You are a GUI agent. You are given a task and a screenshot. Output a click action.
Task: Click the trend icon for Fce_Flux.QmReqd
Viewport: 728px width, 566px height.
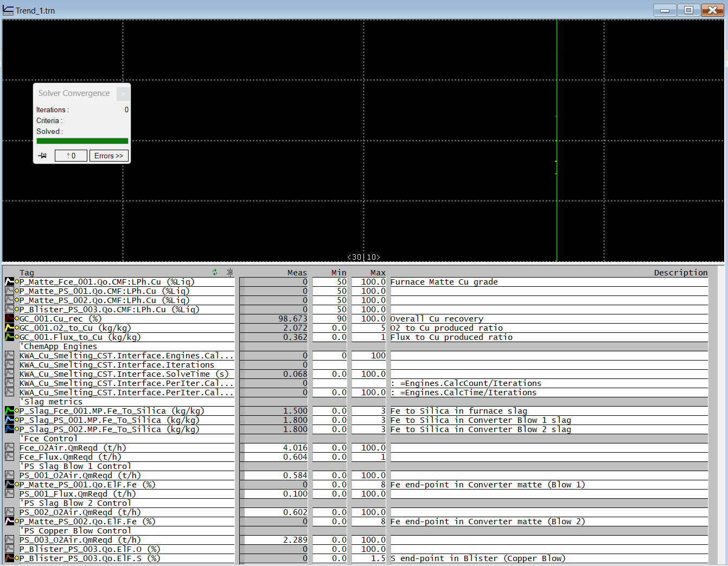click(9, 457)
